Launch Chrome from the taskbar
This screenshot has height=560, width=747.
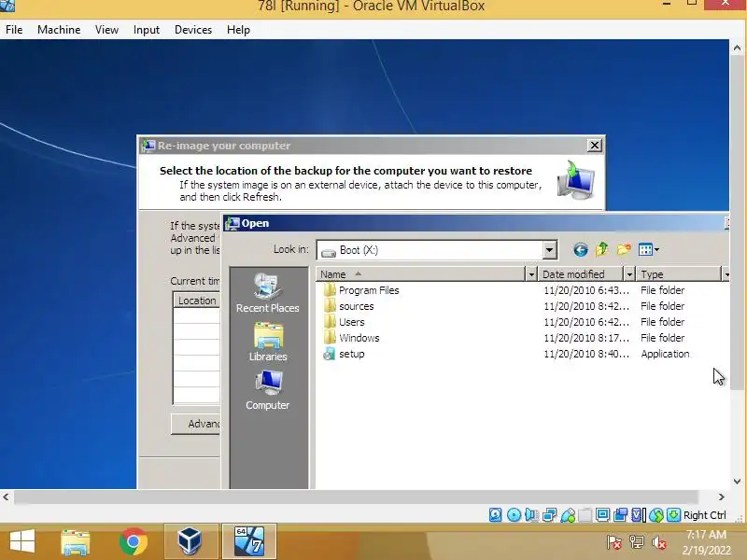(133, 542)
